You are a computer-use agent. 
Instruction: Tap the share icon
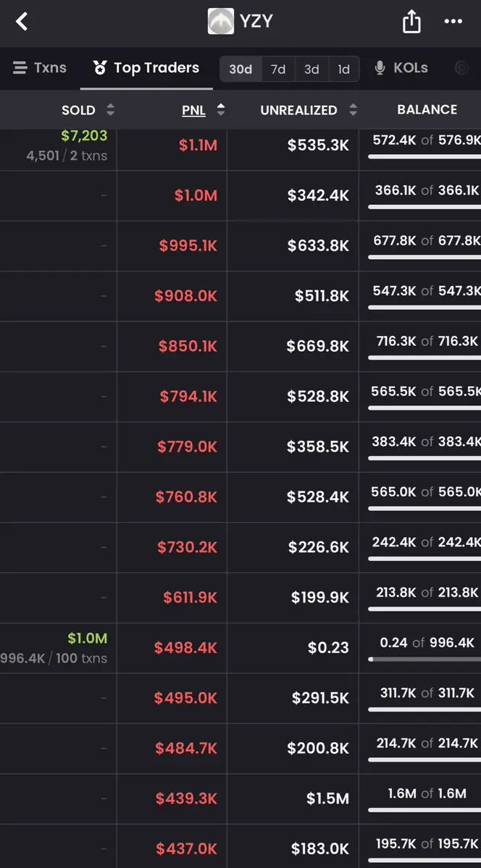pyautogui.click(x=411, y=22)
